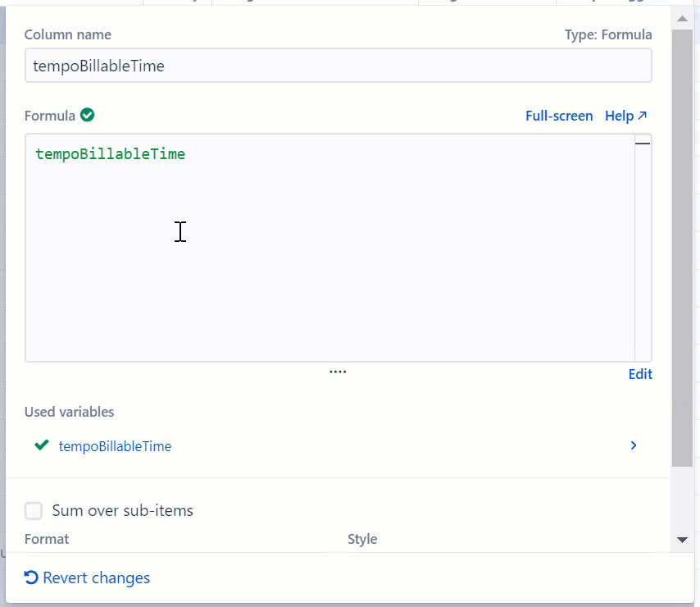Click the green checkmark next to tempoBillableTime variable
This screenshot has width=700, height=607.
click(x=41, y=445)
